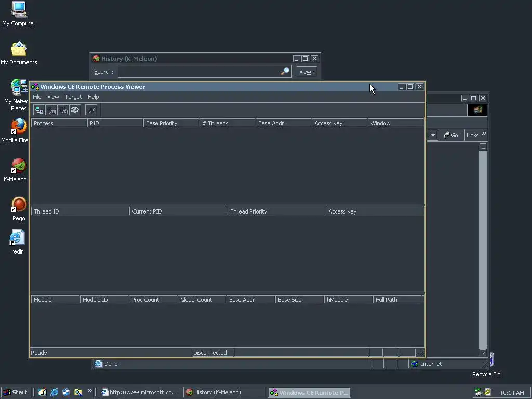The width and height of the screenshot is (532, 399).
Task: Expand the Links toolbar chevron
Action: tap(484, 134)
